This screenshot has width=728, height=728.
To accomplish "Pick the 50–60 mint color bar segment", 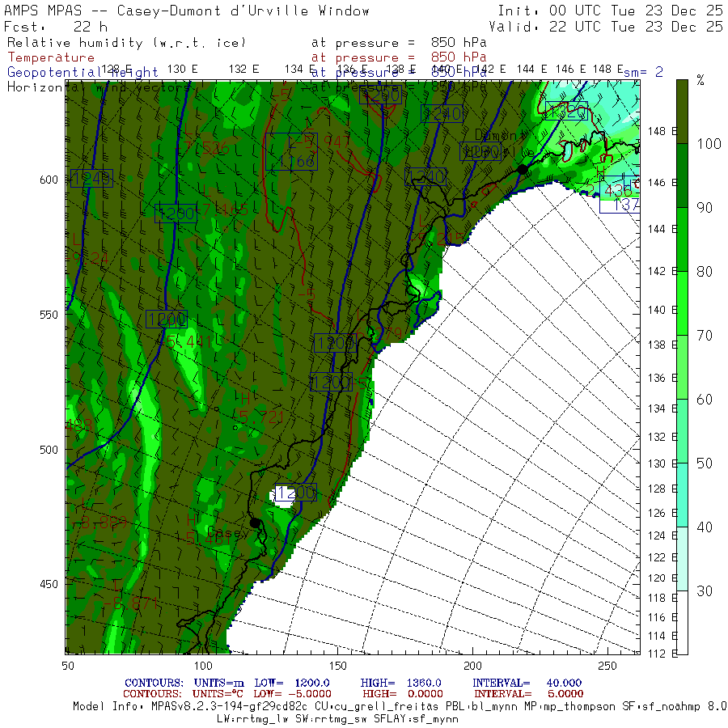I will click(x=682, y=431).
